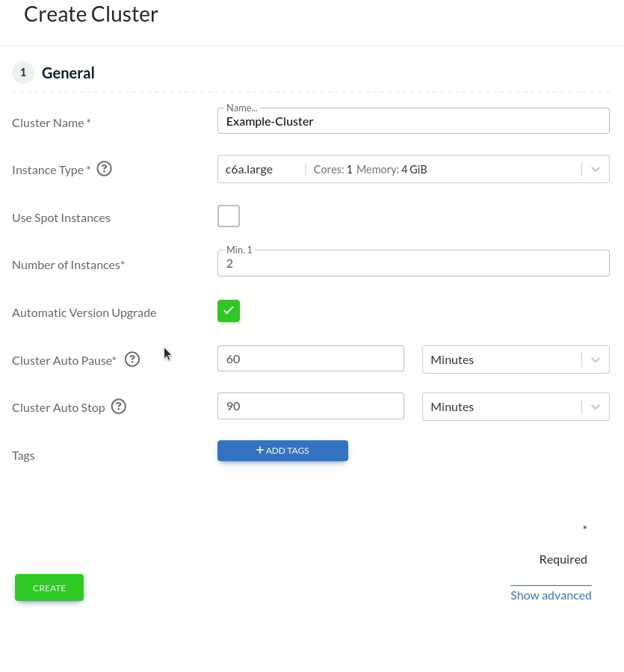Disable Automatic Version Upgrade
Screen dimensions: 624x672
click(229, 310)
